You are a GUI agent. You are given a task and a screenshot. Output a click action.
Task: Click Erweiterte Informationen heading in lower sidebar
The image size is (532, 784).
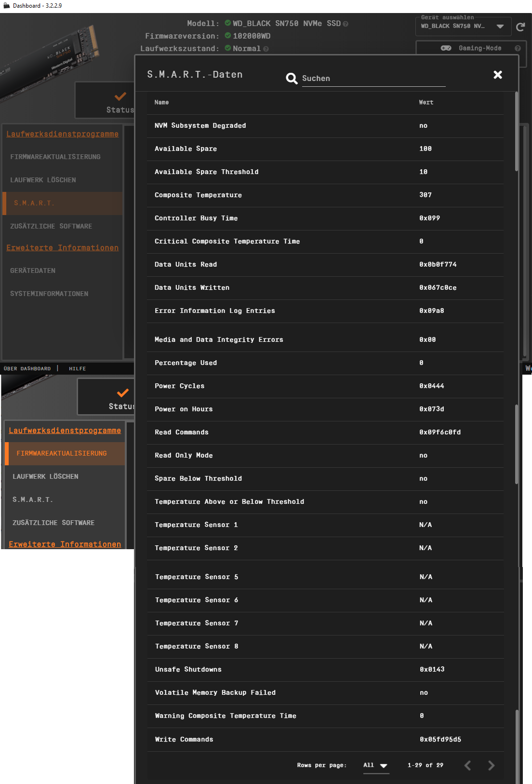coord(65,544)
